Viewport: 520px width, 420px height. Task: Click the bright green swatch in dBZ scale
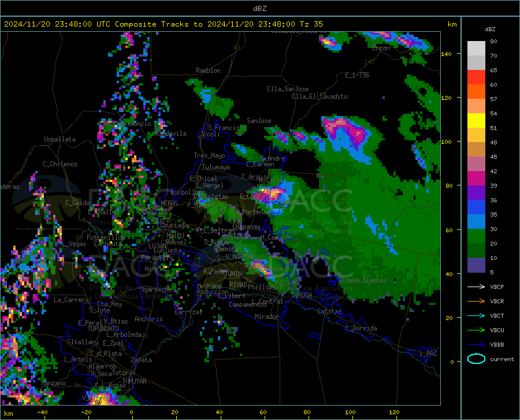476,236
